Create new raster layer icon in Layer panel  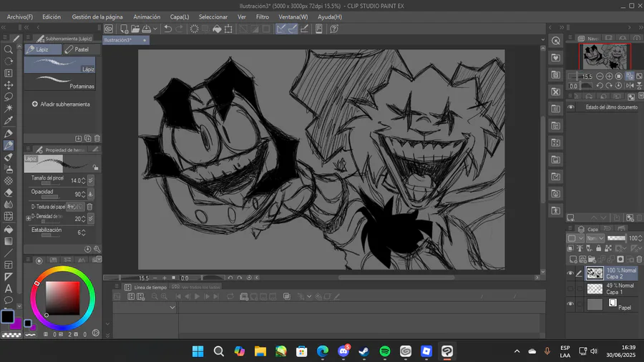[x=573, y=259]
